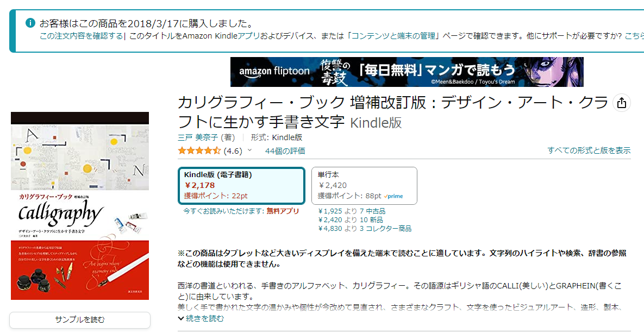Open コンテンツと端末の管理 link

[x=393, y=36]
